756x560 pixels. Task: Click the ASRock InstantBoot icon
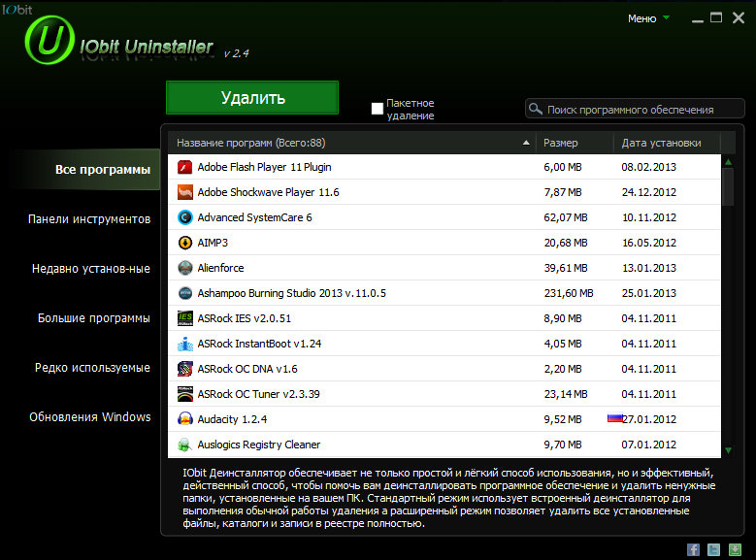184,344
